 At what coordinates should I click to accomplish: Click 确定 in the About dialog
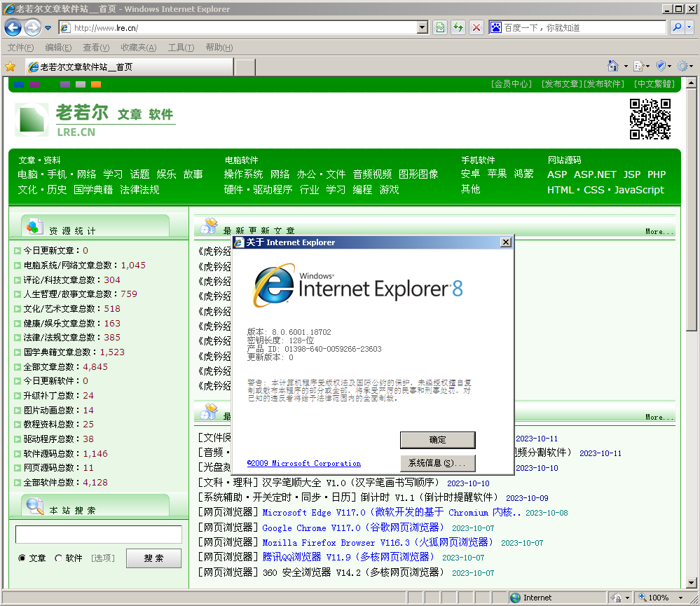[x=437, y=440]
